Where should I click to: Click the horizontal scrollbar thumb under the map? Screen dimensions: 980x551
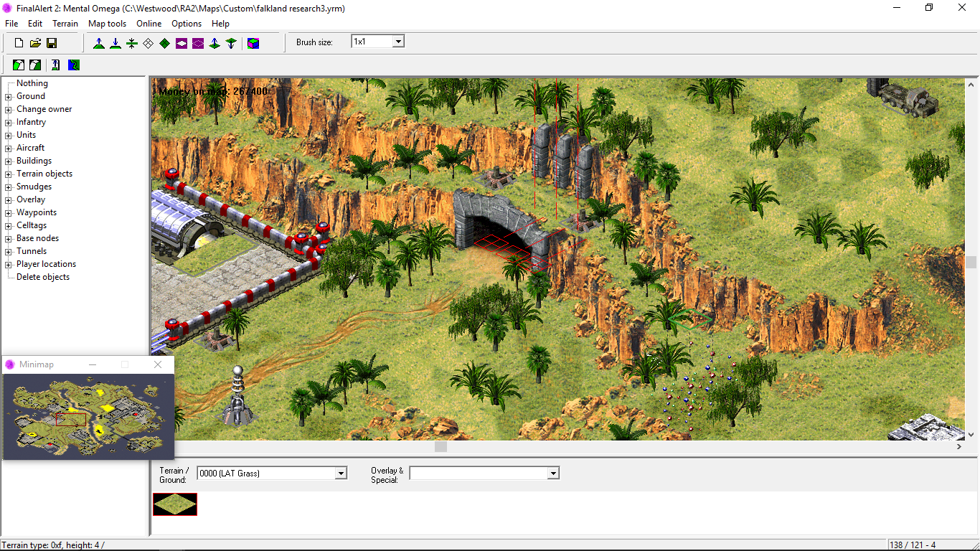point(441,446)
